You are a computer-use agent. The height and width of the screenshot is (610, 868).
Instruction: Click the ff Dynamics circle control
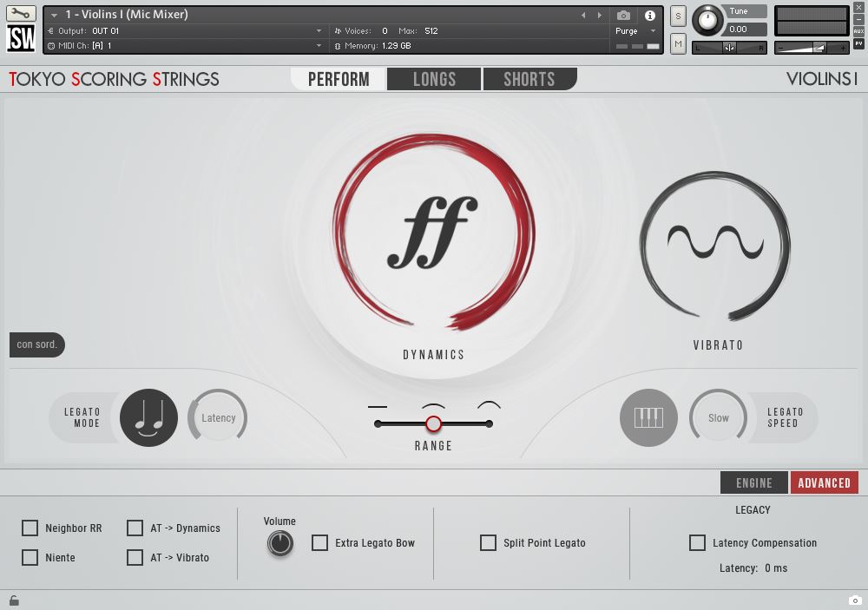click(x=433, y=233)
